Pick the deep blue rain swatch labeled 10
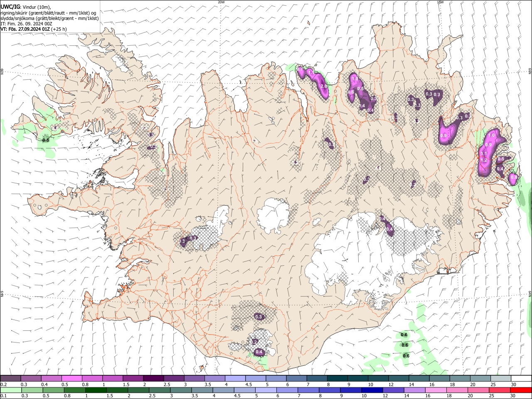The image size is (532, 399). pyautogui.click(x=372, y=390)
